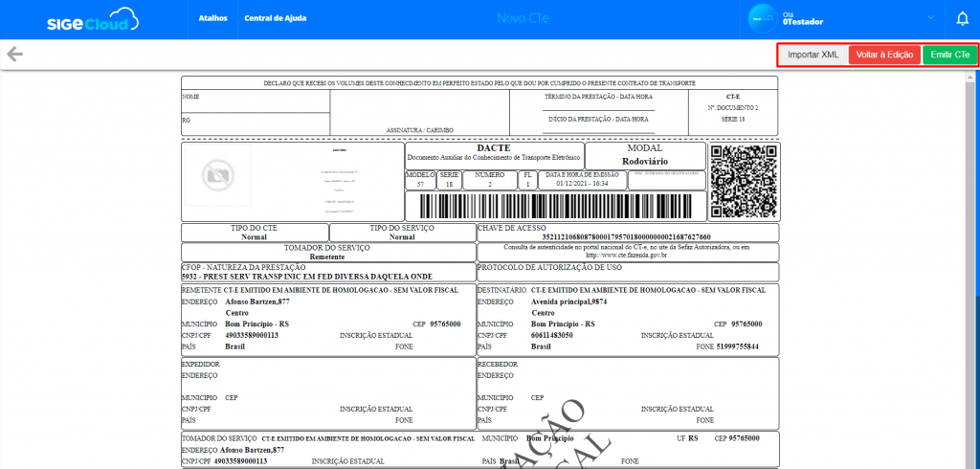This screenshot has width=980, height=469.
Task: Click destinatário address Avenida principal,9874
Action: tap(568, 301)
